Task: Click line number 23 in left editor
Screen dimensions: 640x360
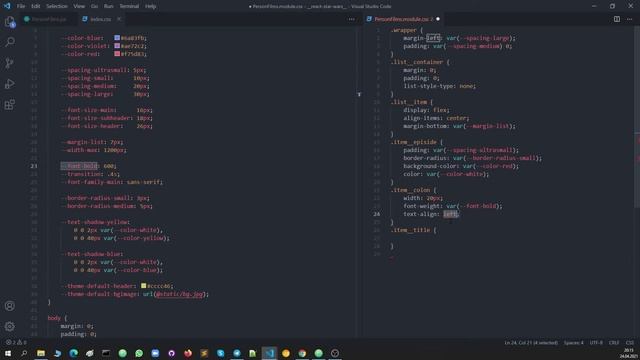Action: [x=33, y=166]
